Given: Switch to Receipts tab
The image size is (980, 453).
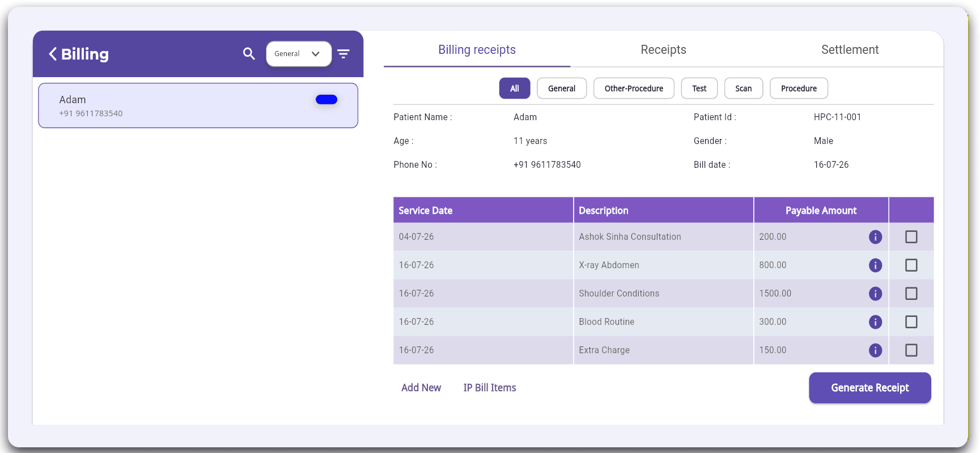Looking at the screenshot, I should pos(663,50).
